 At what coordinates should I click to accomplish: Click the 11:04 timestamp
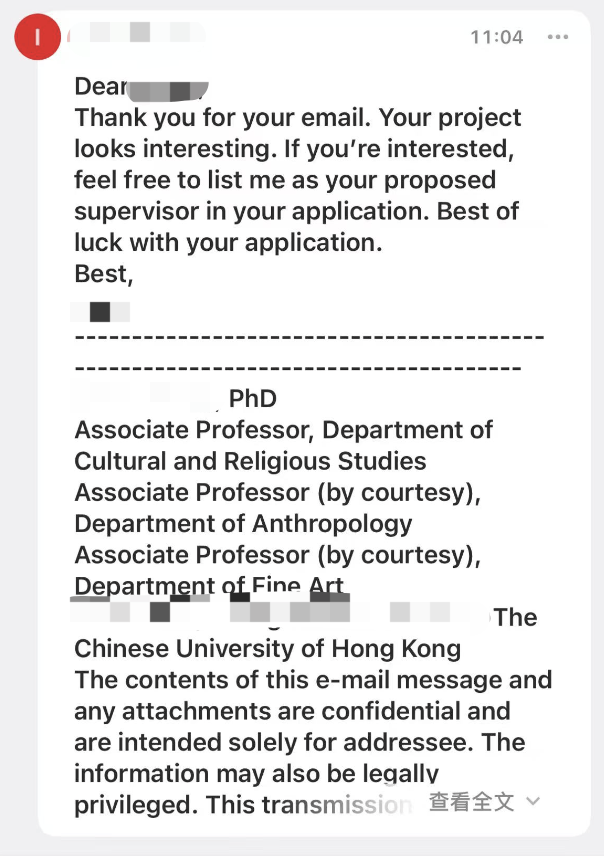coord(497,37)
